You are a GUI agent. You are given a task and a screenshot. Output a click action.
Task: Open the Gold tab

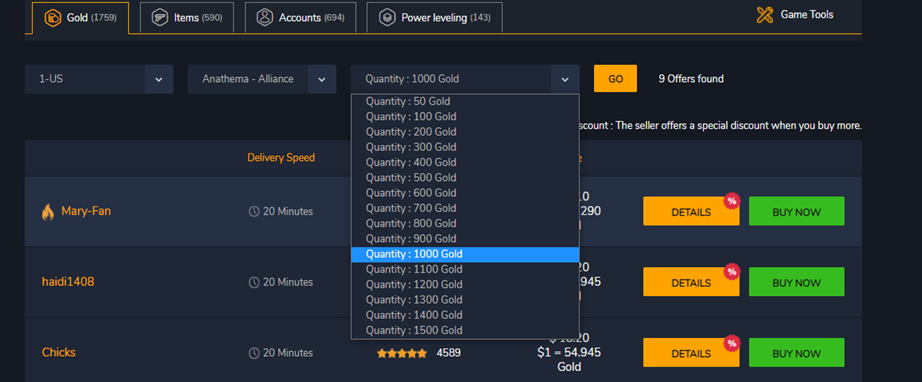click(81, 18)
